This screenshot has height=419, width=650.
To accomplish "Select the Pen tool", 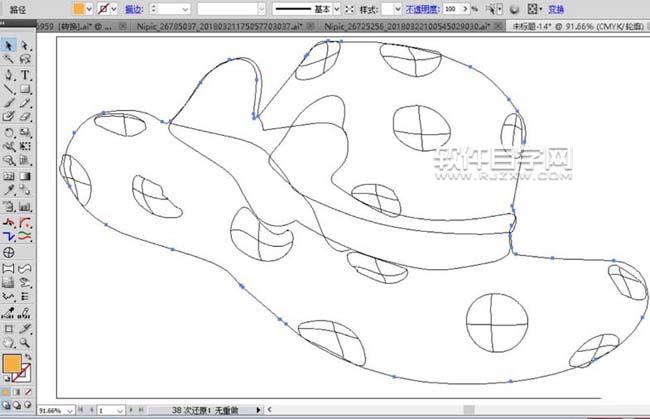I will click(9, 74).
